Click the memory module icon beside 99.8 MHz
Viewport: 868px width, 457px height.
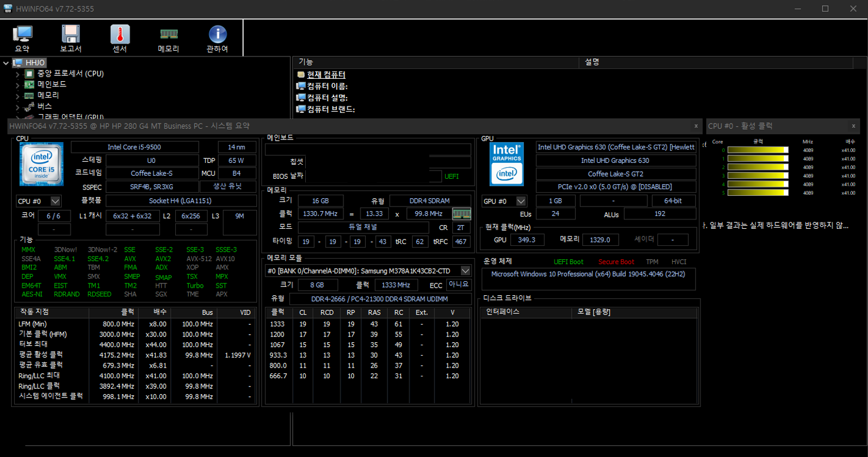pos(462,214)
